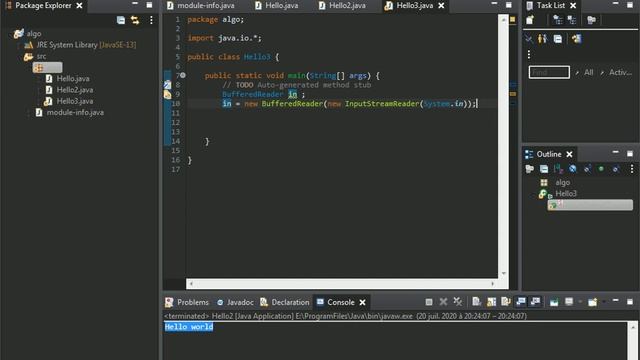Terminate the console process
This screenshot has height=360, width=640.
pos(429,302)
